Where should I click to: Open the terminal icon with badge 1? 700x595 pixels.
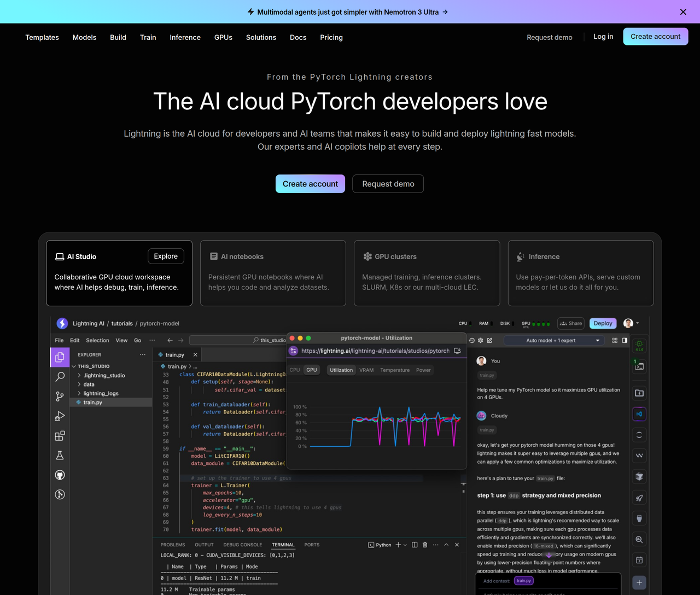click(639, 366)
